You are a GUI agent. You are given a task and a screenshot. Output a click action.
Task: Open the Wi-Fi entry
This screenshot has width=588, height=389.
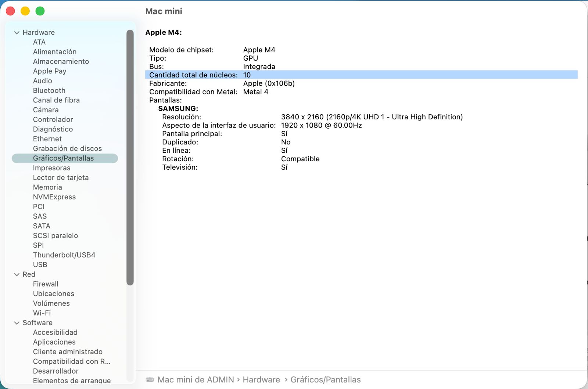[42, 313]
